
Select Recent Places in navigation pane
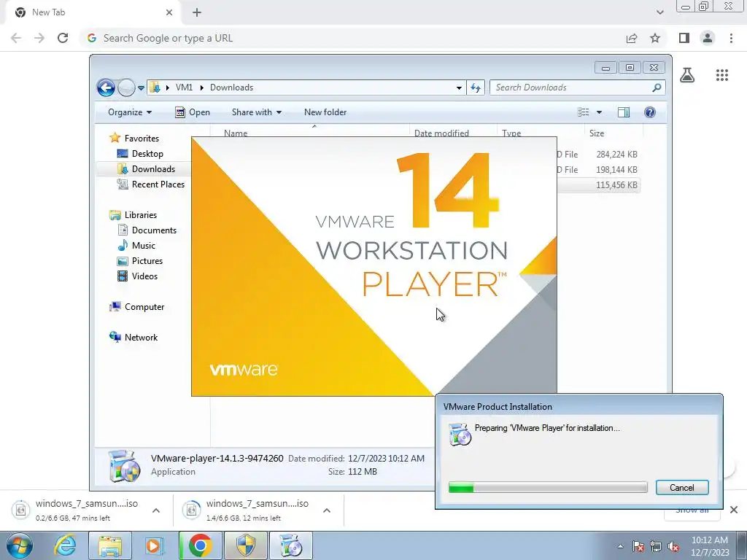[x=151, y=184]
